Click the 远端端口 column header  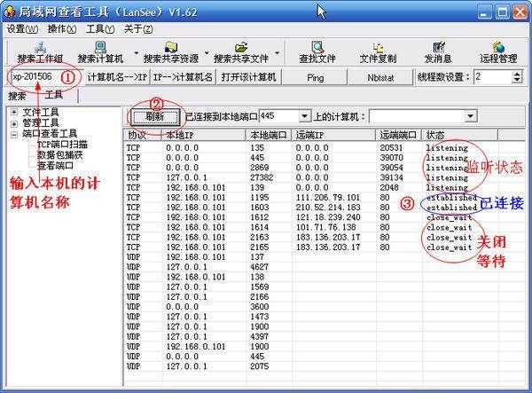(x=398, y=135)
